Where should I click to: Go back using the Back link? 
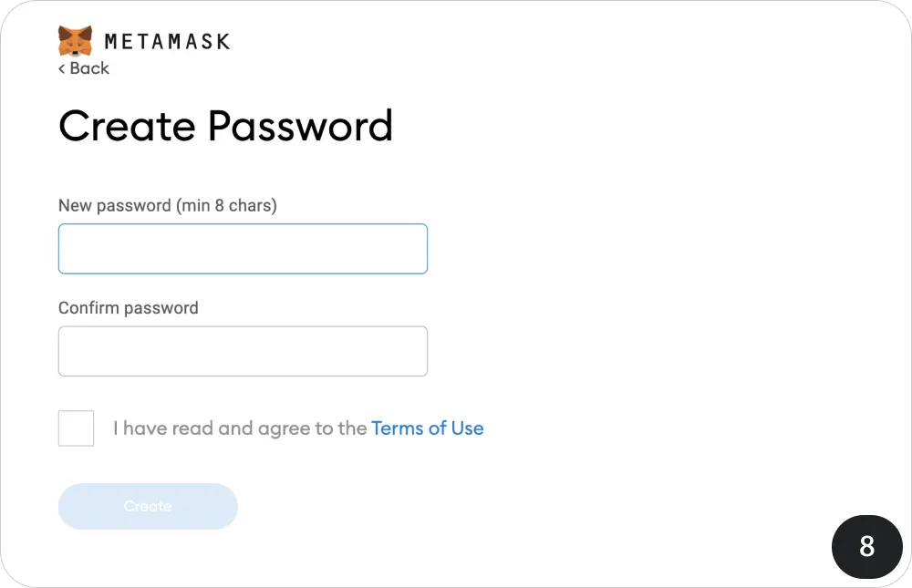pos(84,68)
